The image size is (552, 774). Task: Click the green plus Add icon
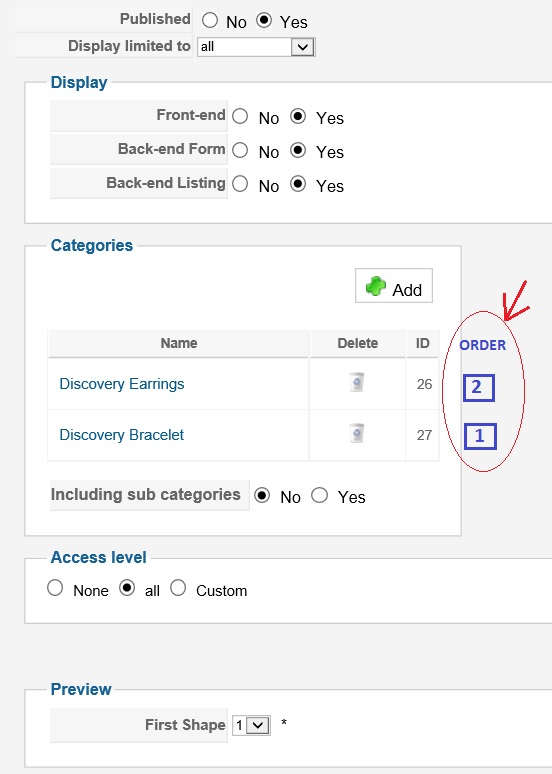376,286
